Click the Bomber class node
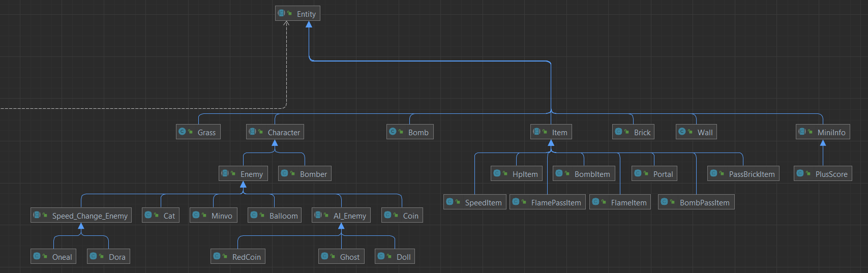This screenshot has width=868, height=273. coord(305,173)
